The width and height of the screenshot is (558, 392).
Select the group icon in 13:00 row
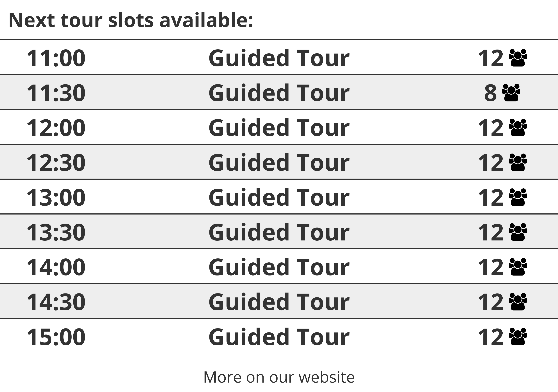click(x=518, y=197)
